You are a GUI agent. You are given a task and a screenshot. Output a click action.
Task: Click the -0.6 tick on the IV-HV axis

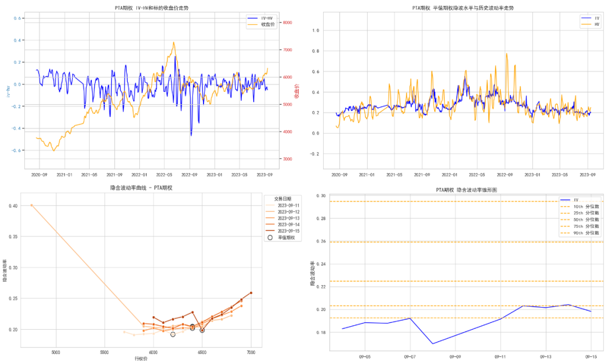[x=16, y=150]
